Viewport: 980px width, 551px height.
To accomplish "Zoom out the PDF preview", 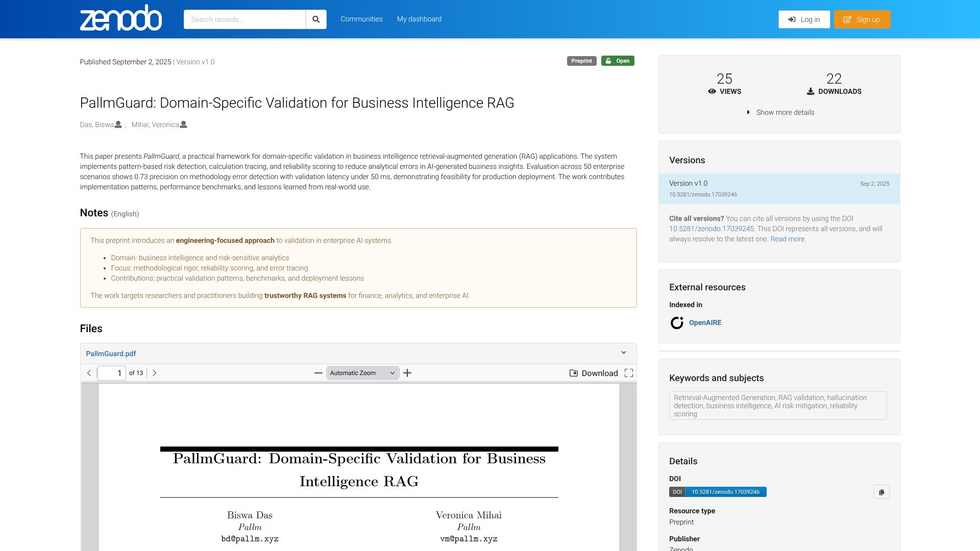I will click(x=318, y=373).
